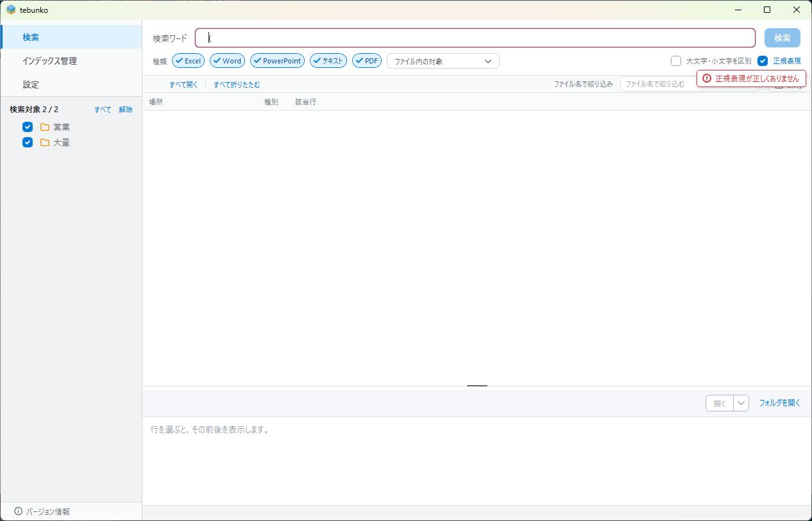The width and height of the screenshot is (812, 521).
Task: Switch to the 検索 section
Action: (x=71, y=37)
